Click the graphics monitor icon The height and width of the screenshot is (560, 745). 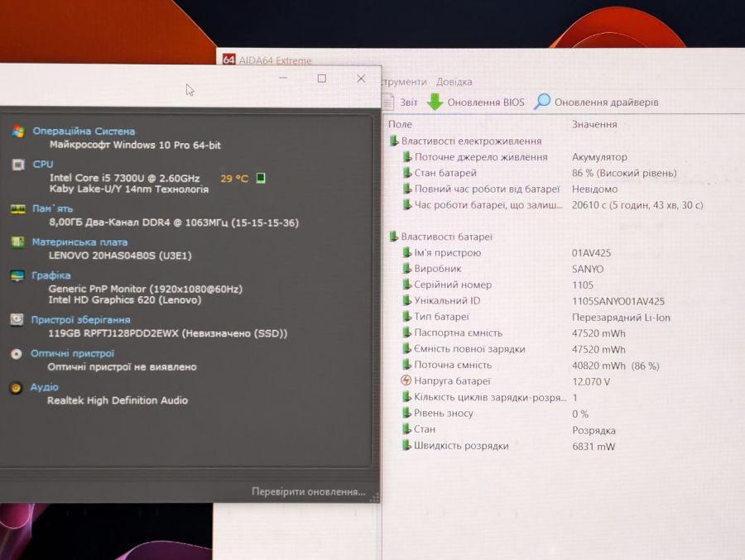pos(17,275)
